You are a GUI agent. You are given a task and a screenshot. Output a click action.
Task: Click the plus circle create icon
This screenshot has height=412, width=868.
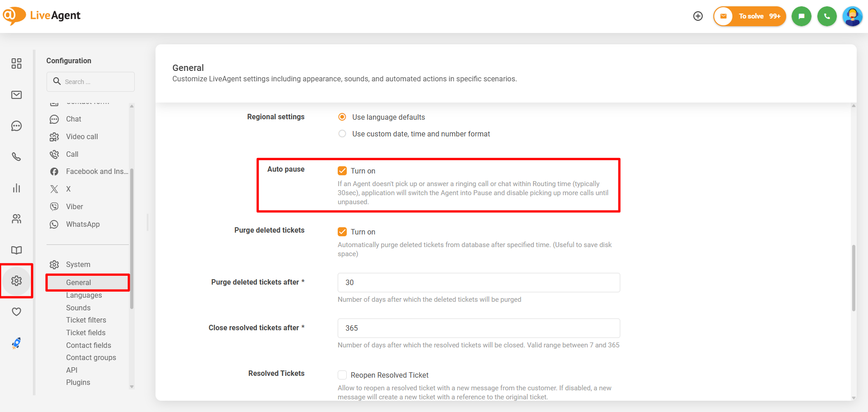[x=698, y=16]
